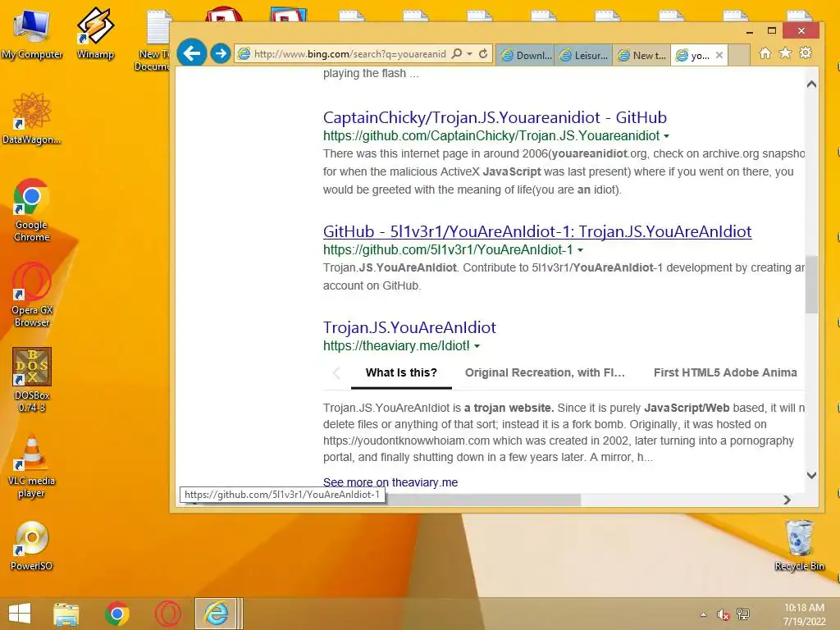
Task: Select the VLC media player desktop shortcut
Action: (32, 465)
